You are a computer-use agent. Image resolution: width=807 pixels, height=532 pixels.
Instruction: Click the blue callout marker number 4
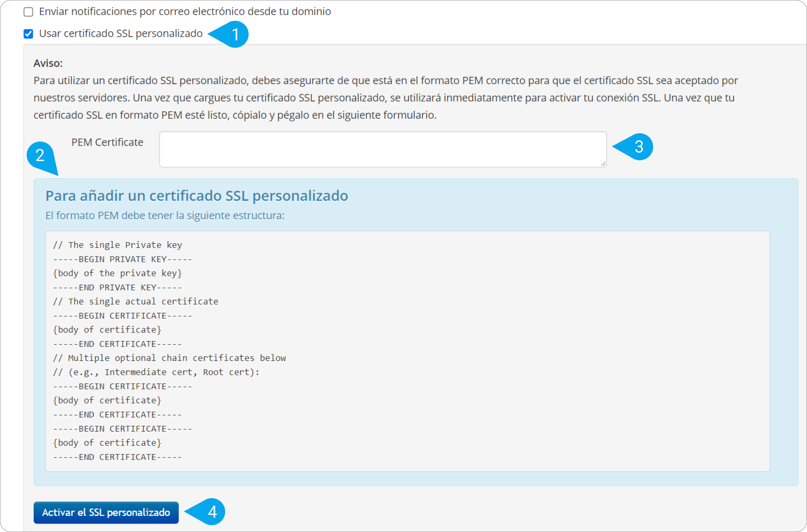pos(211,512)
